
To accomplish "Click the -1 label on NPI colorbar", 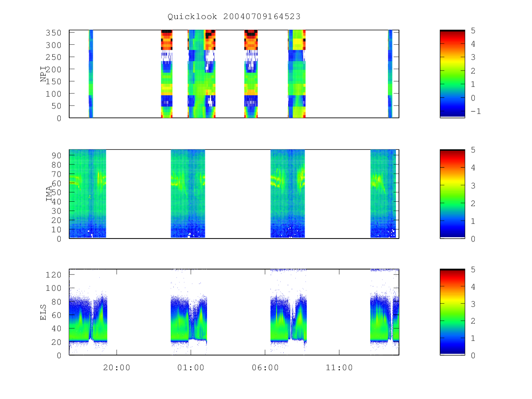I will point(476,111).
